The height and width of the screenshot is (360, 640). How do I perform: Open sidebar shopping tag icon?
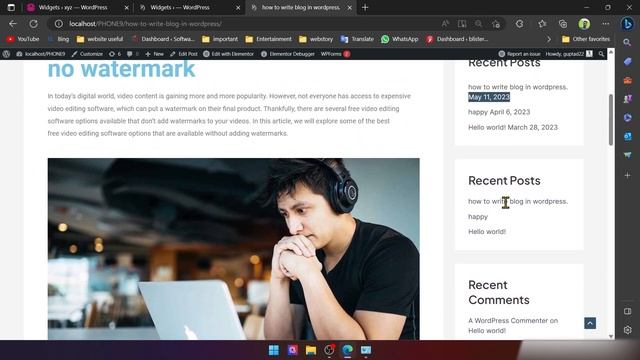click(627, 61)
